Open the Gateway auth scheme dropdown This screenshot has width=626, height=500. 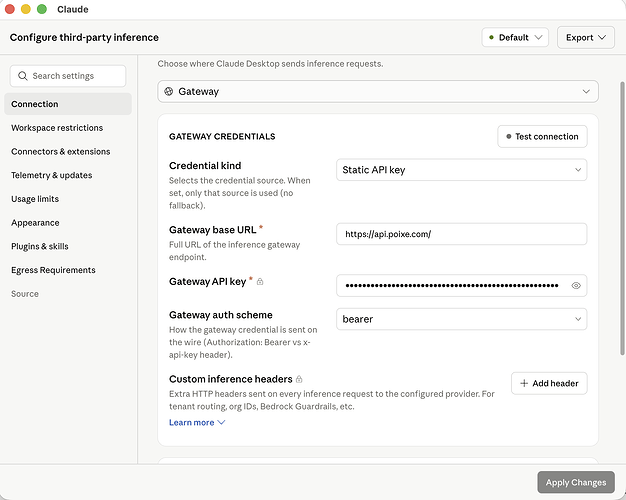coord(462,319)
